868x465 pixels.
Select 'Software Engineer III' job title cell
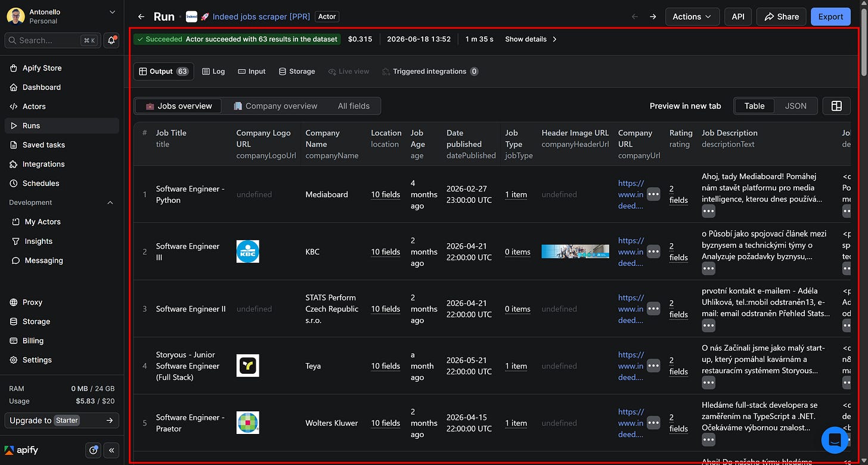[188, 252]
